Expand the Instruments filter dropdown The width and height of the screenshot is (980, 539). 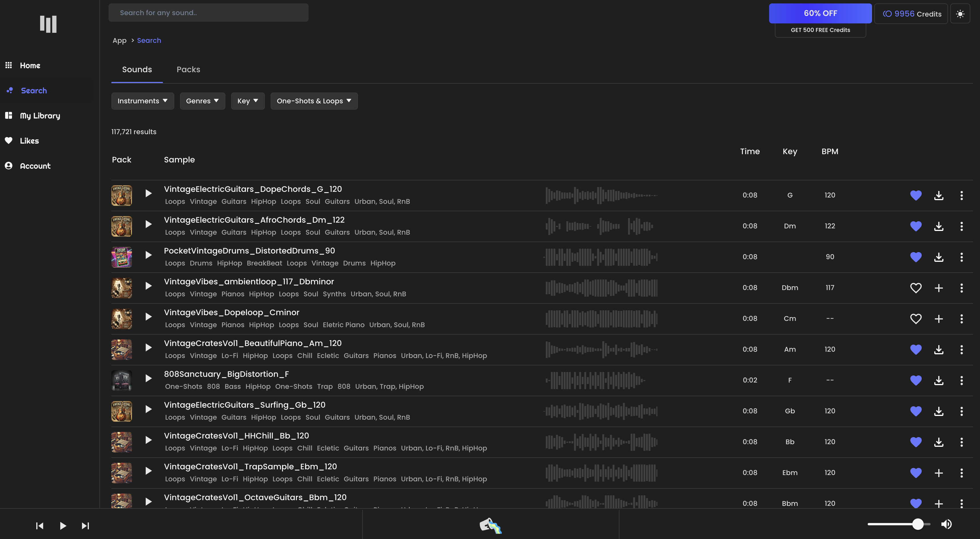click(x=142, y=101)
